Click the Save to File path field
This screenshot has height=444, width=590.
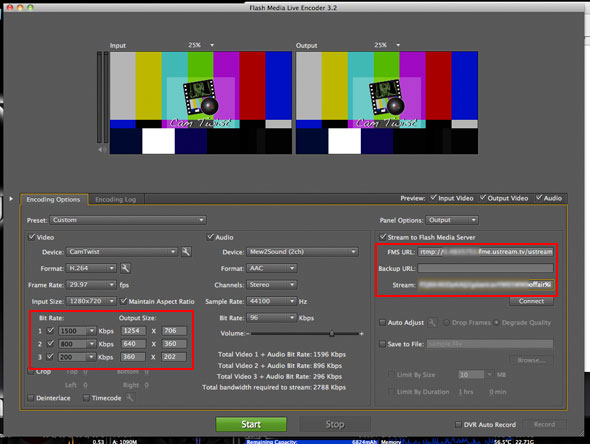pos(490,344)
